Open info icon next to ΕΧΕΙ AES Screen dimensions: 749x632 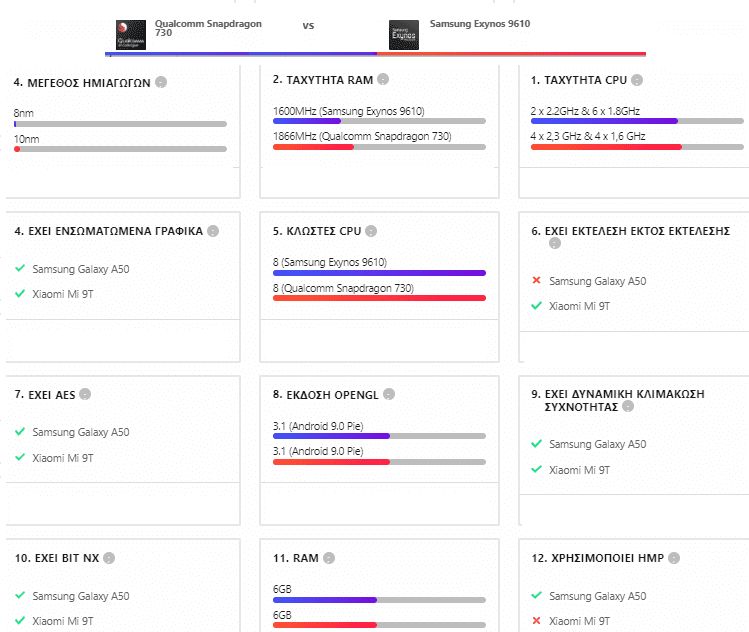click(x=85, y=394)
